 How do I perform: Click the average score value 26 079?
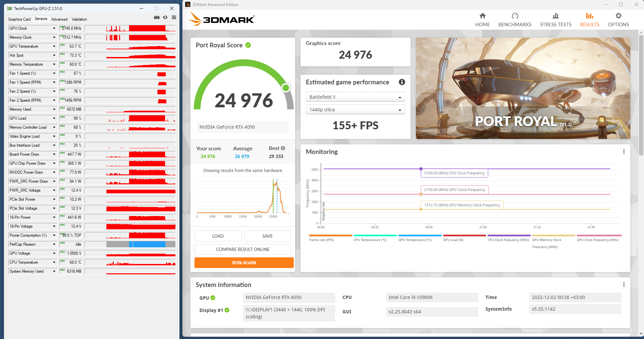[242, 156]
